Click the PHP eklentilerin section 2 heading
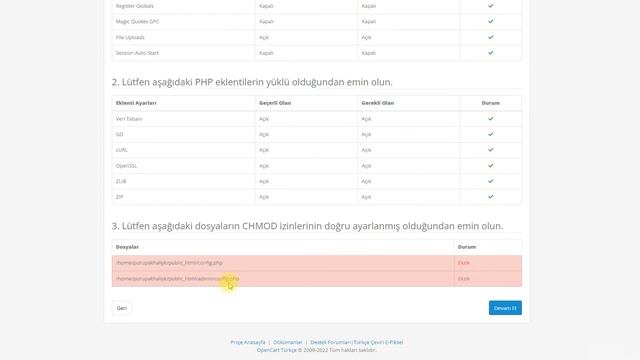640x360 pixels. coord(252,82)
